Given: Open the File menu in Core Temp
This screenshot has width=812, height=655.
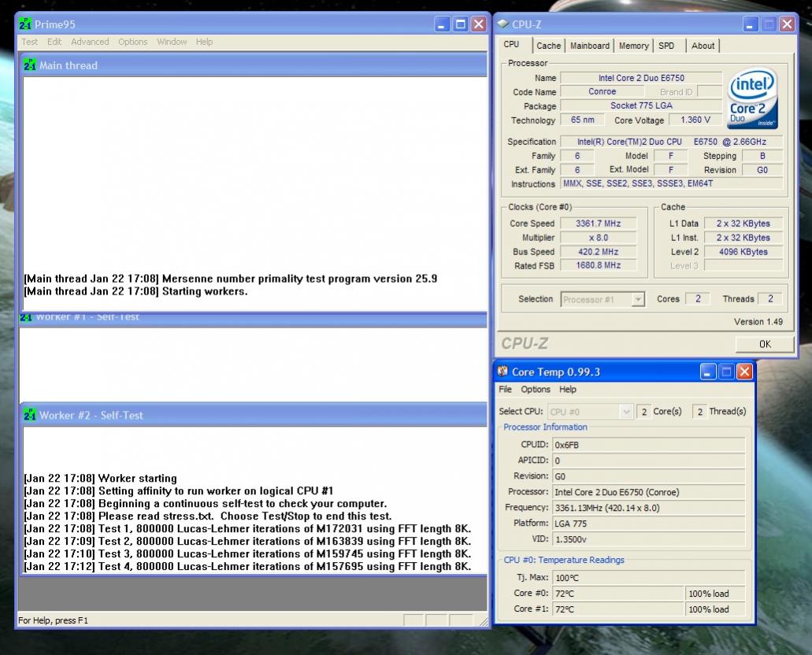Looking at the screenshot, I should coord(505,390).
